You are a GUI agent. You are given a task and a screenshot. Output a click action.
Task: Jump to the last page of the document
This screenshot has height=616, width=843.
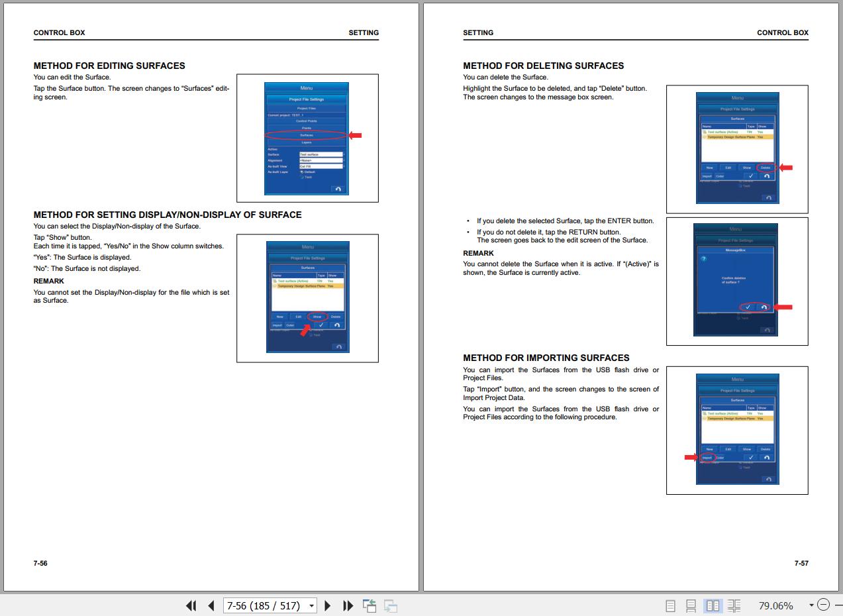pyautogui.click(x=348, y=605)
